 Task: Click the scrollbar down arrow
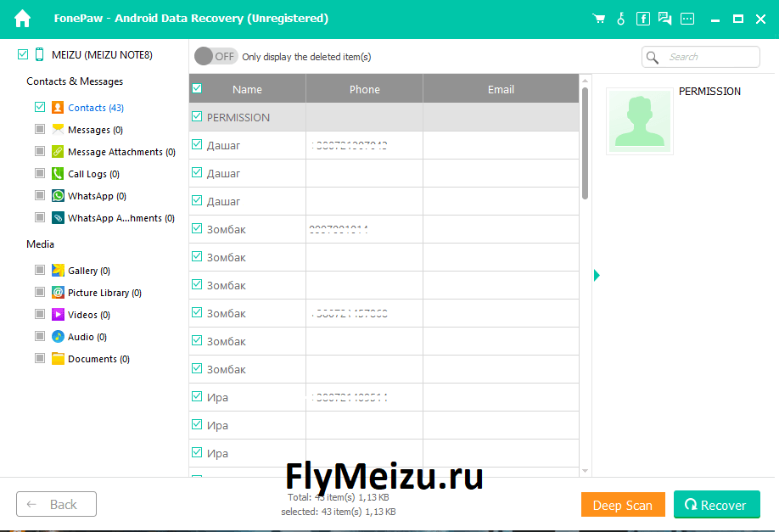586,470
